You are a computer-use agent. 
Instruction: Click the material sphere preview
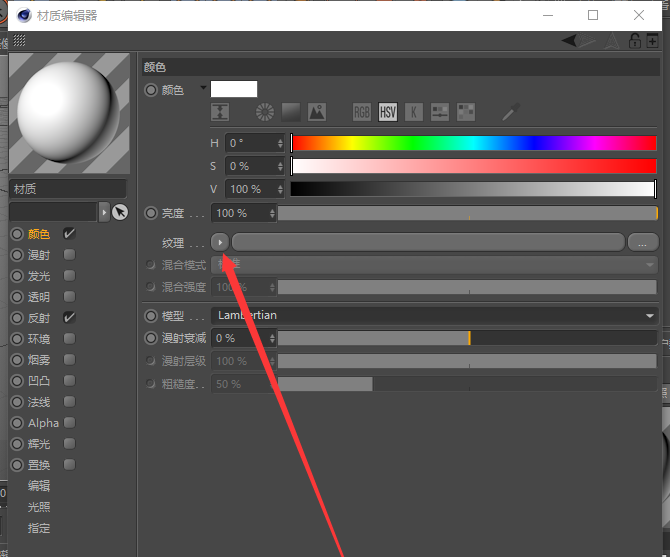(x=69, y=113)
